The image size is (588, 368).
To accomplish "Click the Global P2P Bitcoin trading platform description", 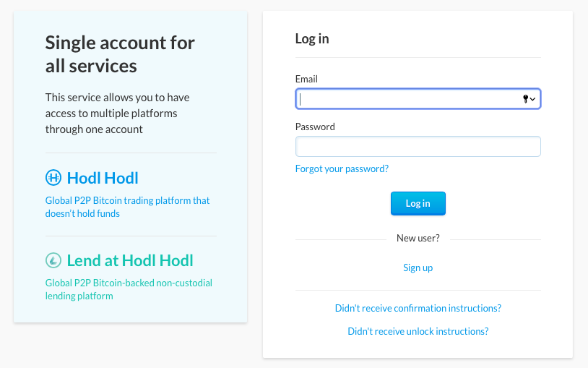I will pos(127,207).
